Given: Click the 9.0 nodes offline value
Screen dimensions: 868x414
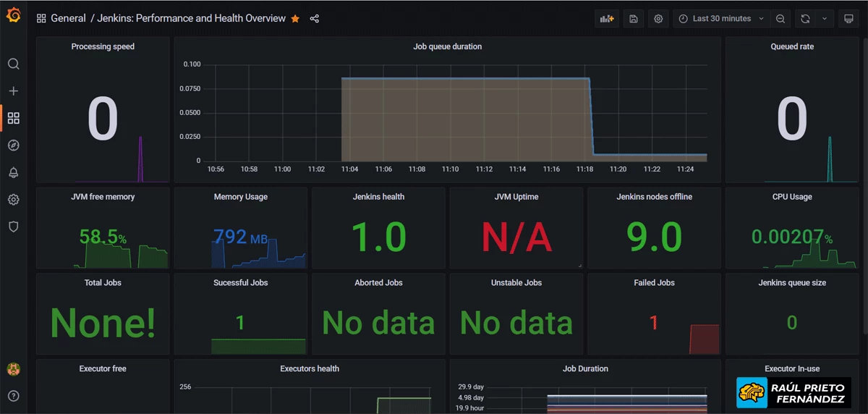Looking at the screenshot, I should point(654,237).
